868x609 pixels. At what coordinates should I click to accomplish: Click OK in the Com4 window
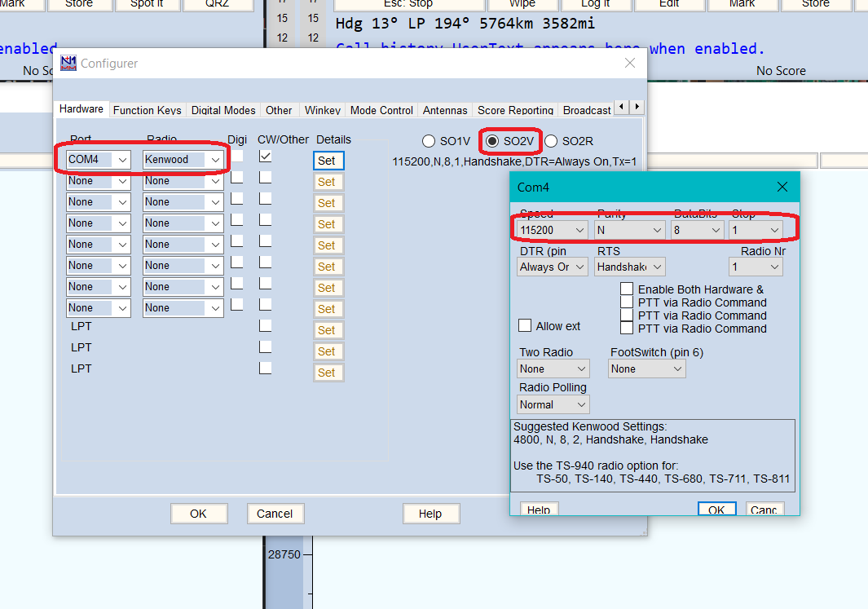click(x=716, y=509)
